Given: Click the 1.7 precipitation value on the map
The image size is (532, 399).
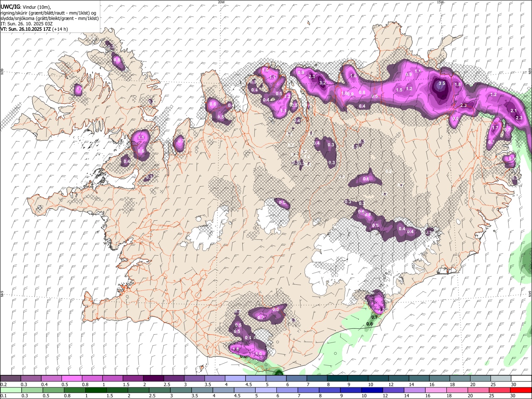Looking at the screenshot, I should [x=495, y=128].
